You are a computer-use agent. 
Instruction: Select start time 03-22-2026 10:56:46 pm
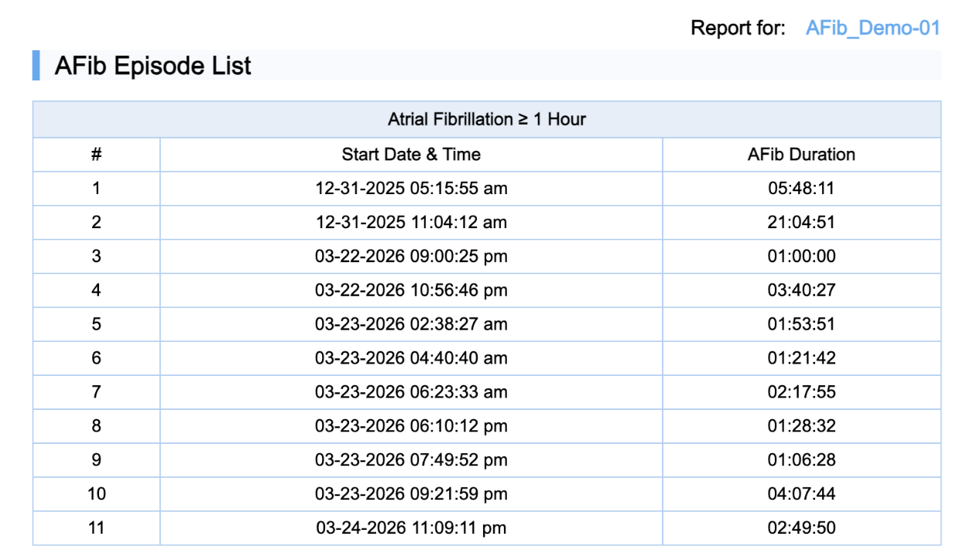point(411,290)
